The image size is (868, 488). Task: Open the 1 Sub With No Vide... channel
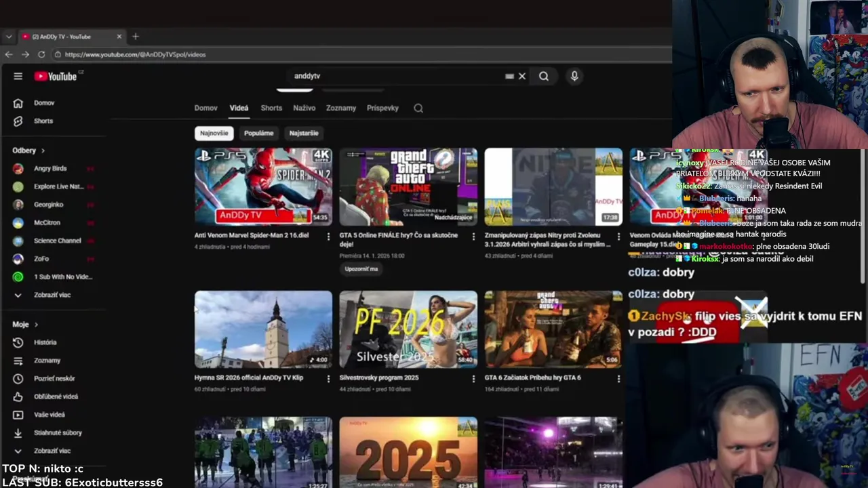62,277
